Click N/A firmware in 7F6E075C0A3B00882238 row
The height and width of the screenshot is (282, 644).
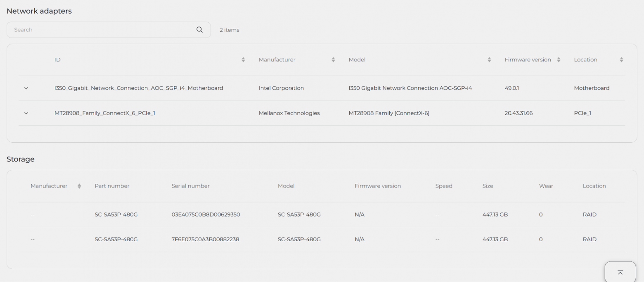[360, 240]
